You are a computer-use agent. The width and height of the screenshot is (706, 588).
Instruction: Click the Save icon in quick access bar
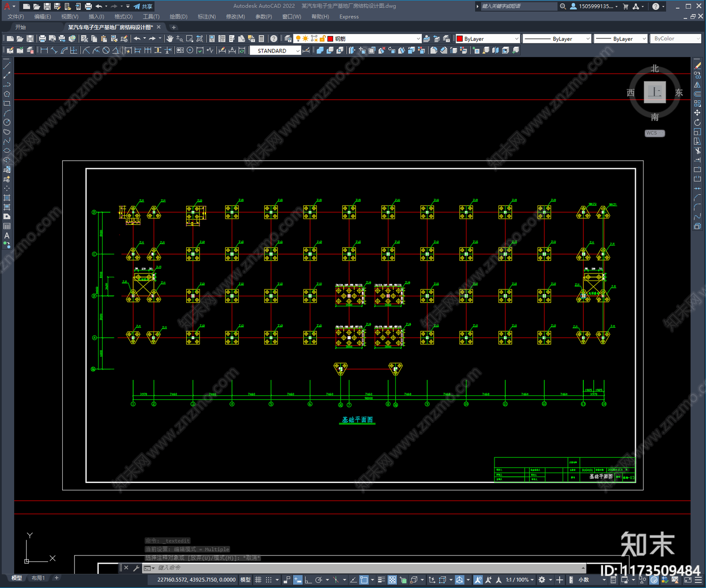pyautogui.click(x=47, y=6)
